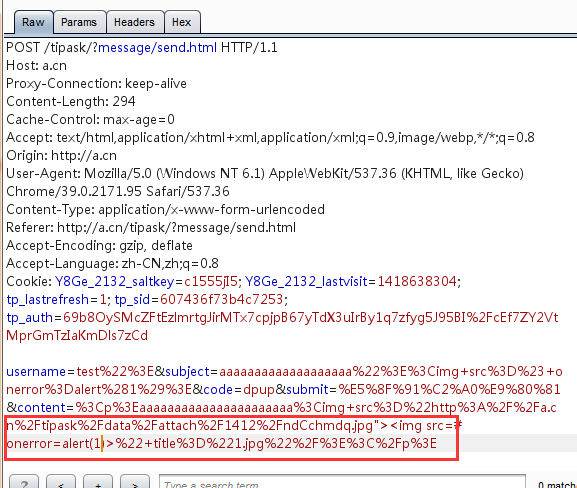Click the content parameter name
Image resolution: width=577 pixels, height=488 pixels.
41,408
